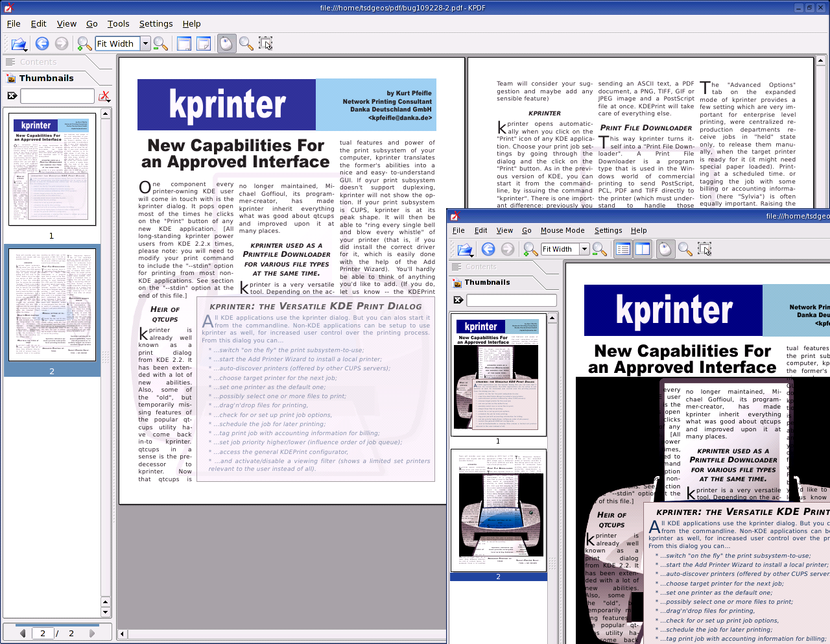Screen dimensions: 830x644
Task: Open File menu in back window
Action: click(14, 23)
